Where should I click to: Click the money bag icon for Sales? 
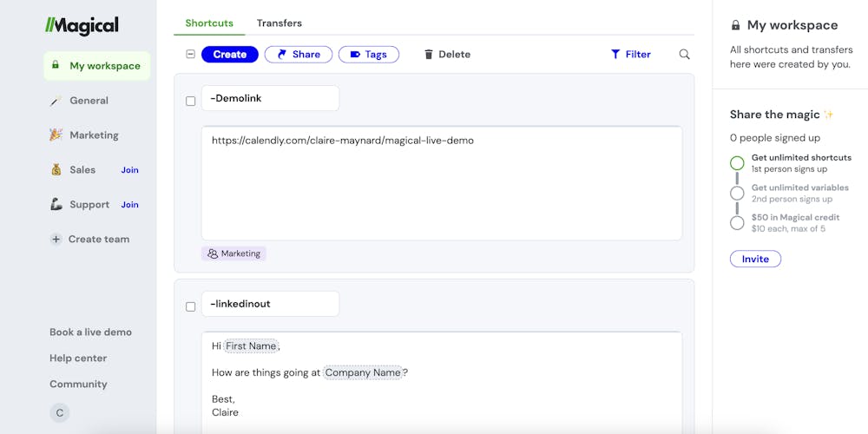[56, 170]
